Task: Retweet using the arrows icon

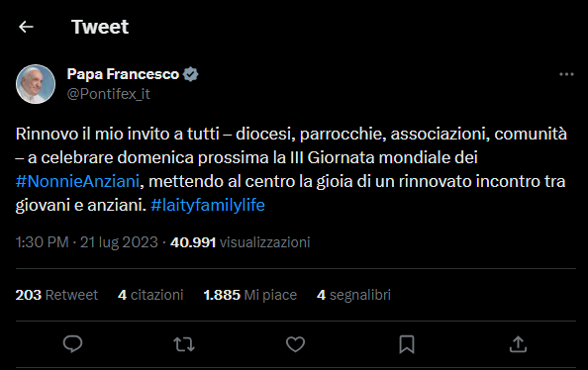Action: (x=184, y=344)
